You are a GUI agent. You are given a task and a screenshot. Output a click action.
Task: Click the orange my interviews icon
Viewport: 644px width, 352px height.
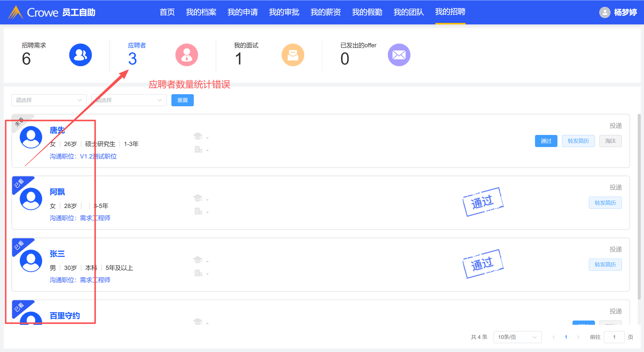[x=293, y=55]
